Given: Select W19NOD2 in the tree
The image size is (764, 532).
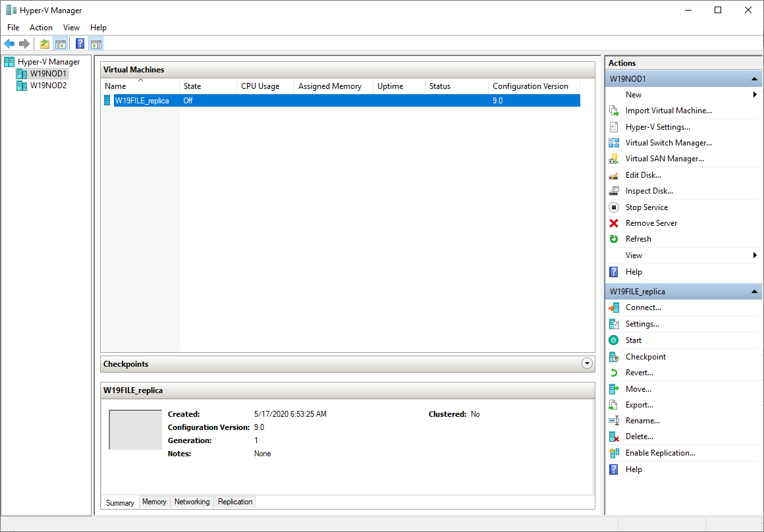Looking at the screenshot, I should pos(48,85).
